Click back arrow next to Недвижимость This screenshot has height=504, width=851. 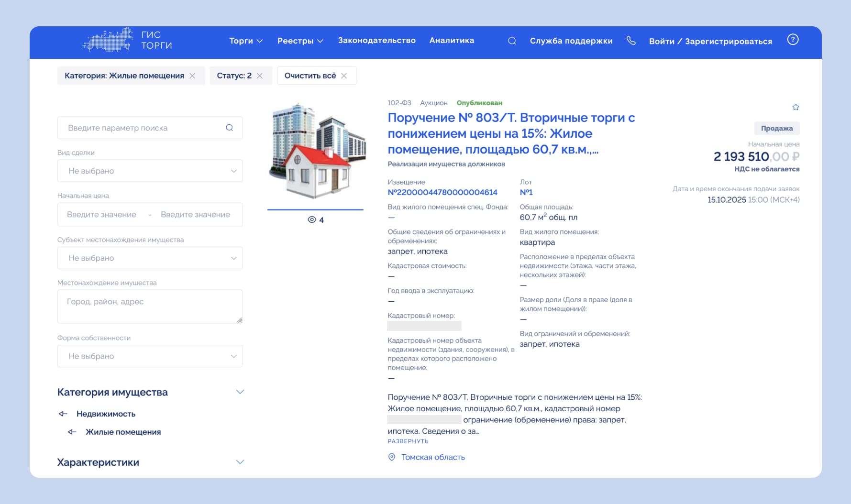point(63,414)
